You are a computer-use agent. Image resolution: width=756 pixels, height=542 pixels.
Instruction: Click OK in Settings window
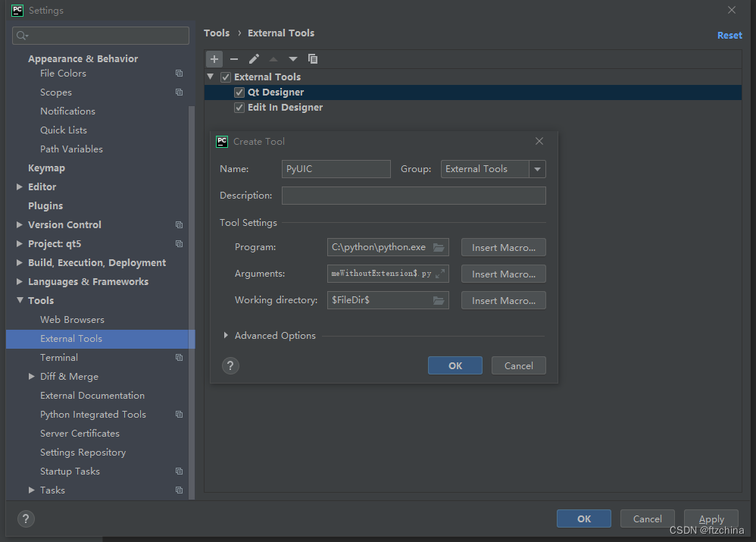click(584, 519)
